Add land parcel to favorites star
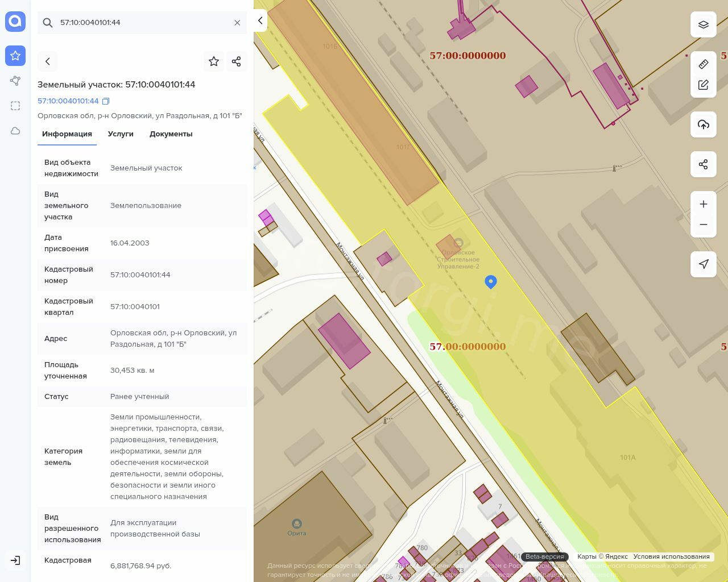Viewport: 728px width, 582px height. pos(214,61)
